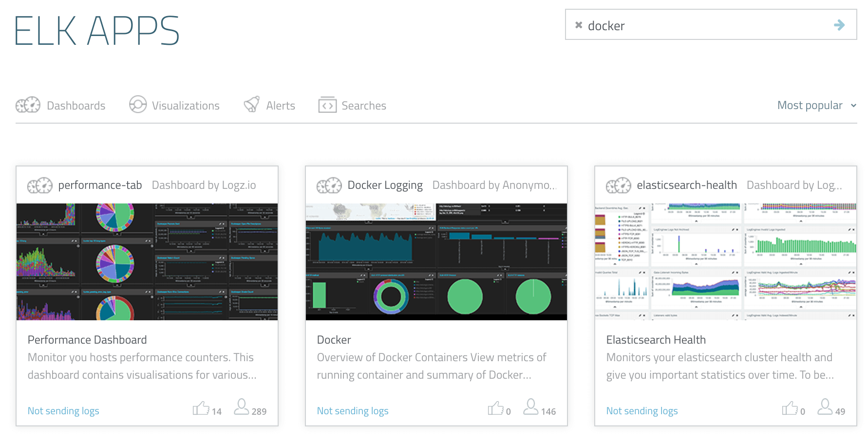
Task: Select the Alerts tab
Action: tap(269, 105)
